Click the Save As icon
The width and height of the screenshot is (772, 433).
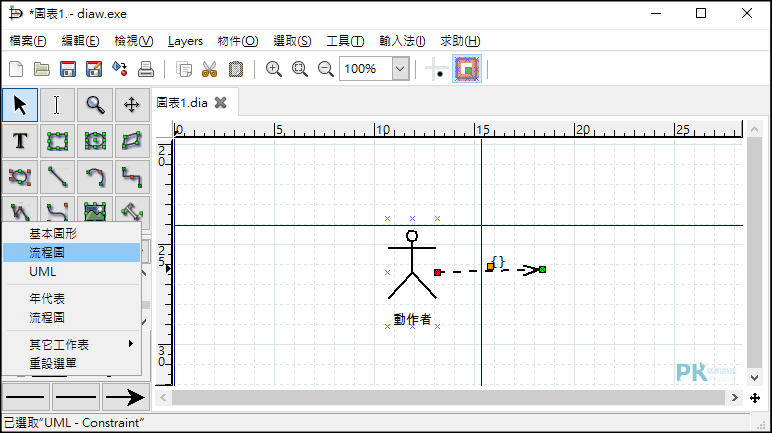coord(94,69)
